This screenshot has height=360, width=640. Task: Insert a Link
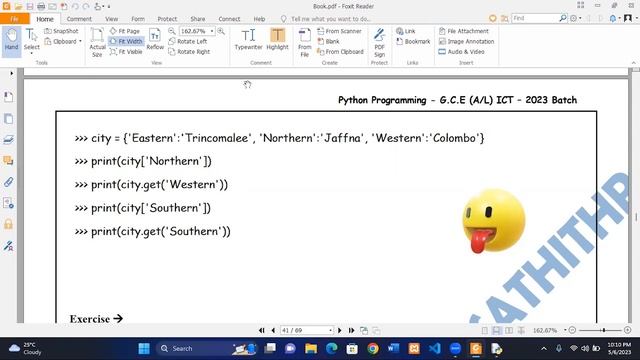pos(406,31)
